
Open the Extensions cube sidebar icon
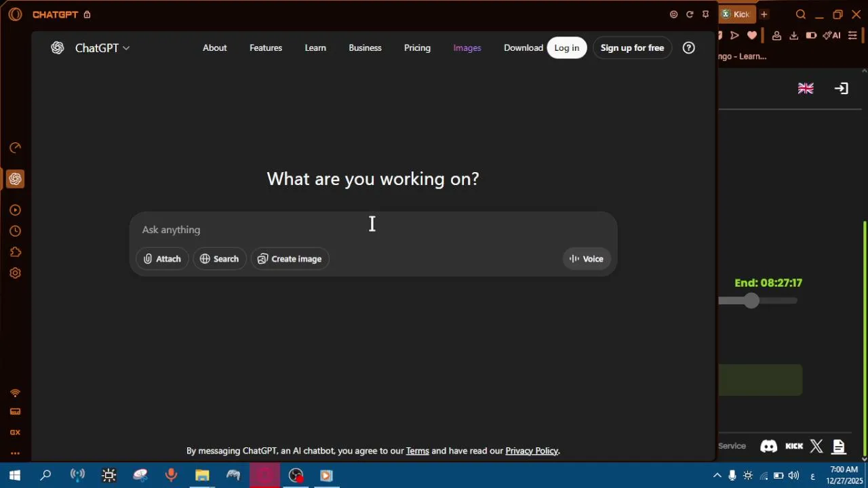click(15, 252)
